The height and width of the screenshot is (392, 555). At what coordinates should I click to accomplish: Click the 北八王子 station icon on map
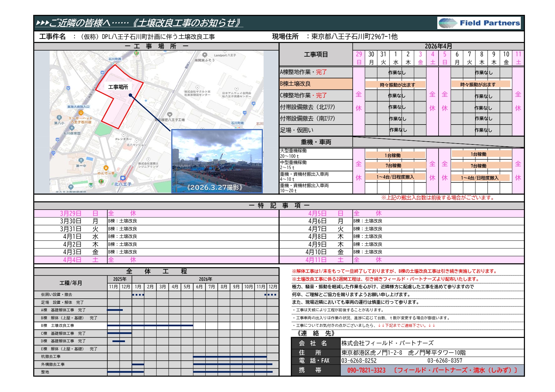tap(123, 178)
